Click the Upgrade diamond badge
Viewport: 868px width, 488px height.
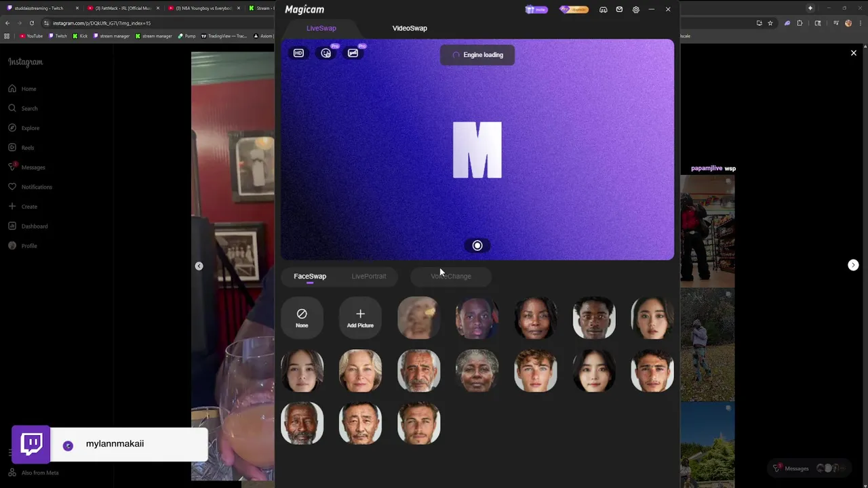(574, 9)
